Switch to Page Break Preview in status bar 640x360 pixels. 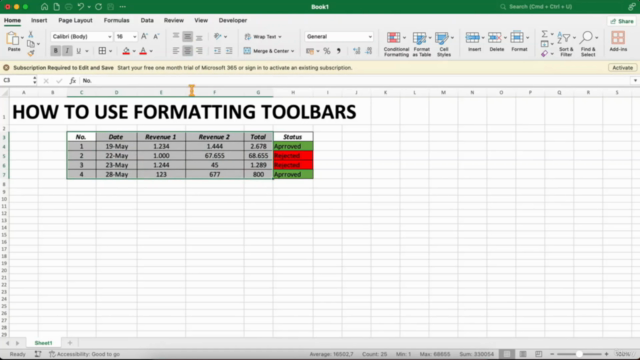coord(538,354)
